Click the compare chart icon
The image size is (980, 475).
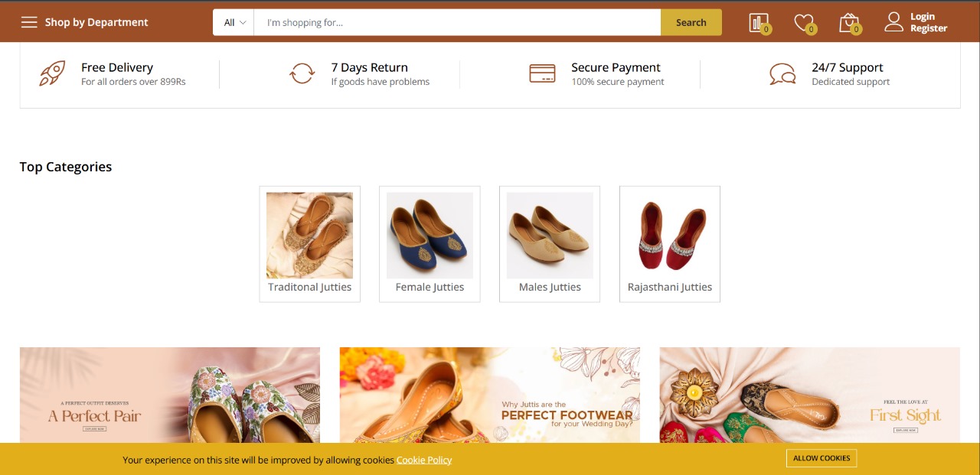coord(758,23)
